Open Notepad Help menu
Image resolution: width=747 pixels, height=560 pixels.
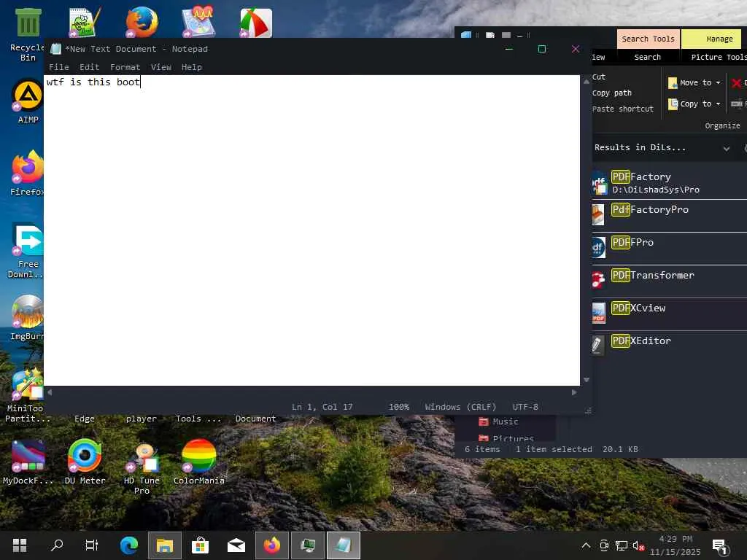click(192, 67)
